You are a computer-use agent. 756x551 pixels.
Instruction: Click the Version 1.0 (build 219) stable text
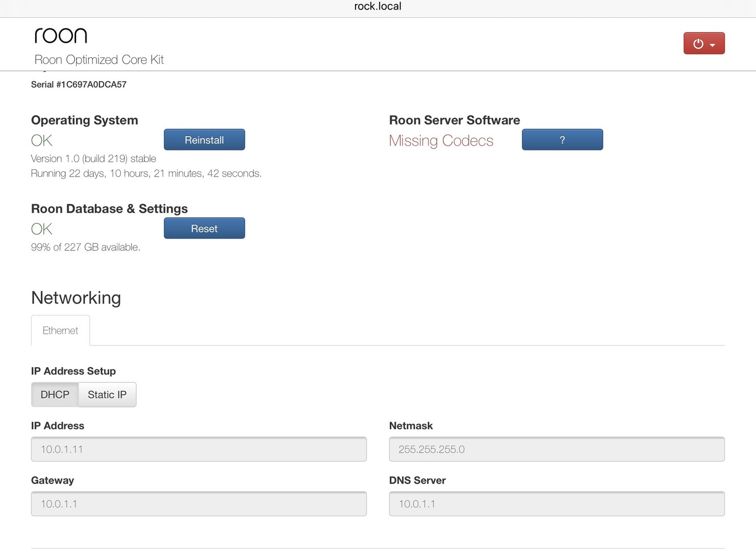click(93, 159)
